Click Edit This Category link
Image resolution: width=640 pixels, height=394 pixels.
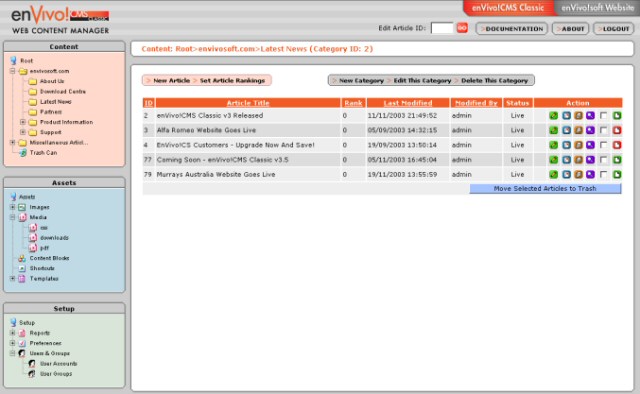click(x=422, y=80)
